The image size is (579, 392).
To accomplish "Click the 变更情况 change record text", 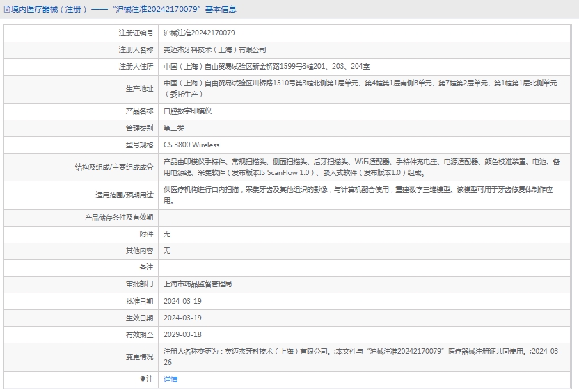I will point(362,357).
